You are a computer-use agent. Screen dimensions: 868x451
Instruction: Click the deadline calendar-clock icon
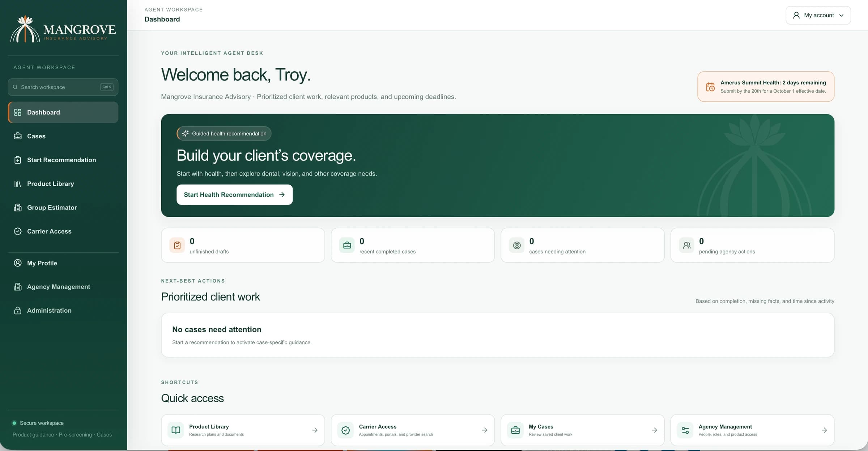710,87
